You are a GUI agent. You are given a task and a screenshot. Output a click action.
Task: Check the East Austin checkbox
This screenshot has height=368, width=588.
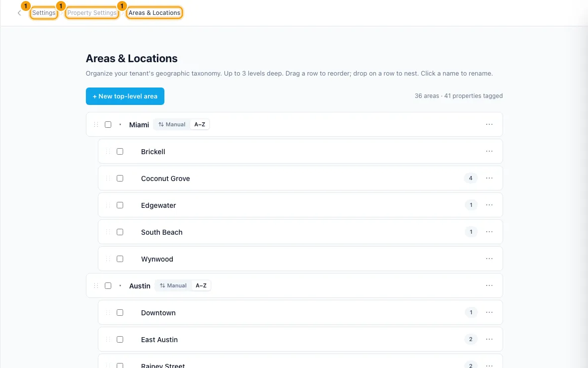pos(120,340)
